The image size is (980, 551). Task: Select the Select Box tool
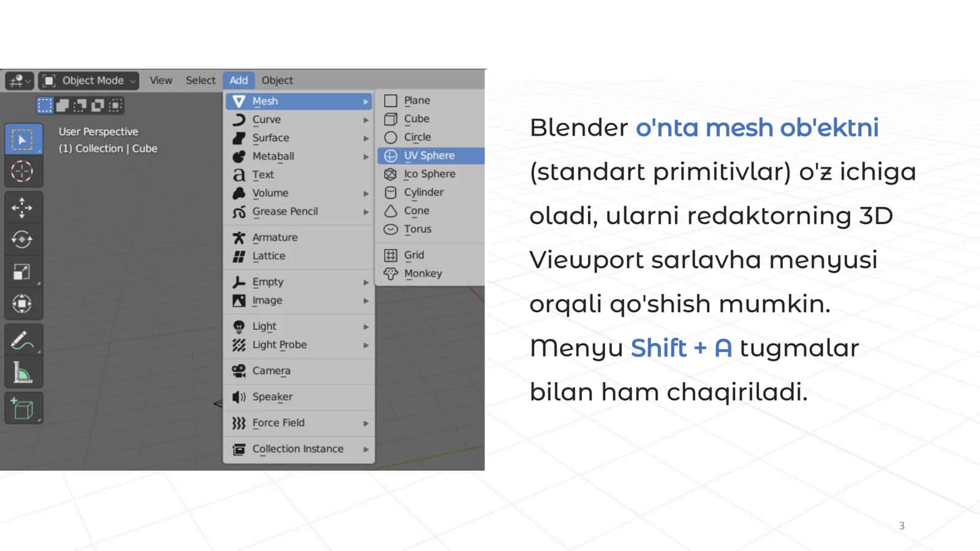23,139
